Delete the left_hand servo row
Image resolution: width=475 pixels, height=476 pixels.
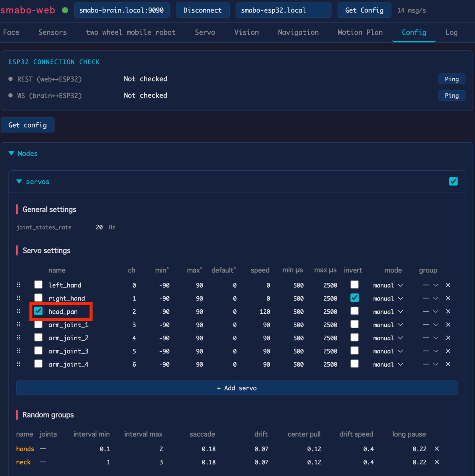pos(448,285)
